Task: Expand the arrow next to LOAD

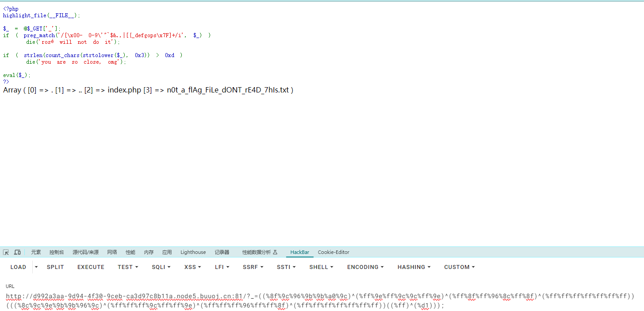Action: pos(36,267)
